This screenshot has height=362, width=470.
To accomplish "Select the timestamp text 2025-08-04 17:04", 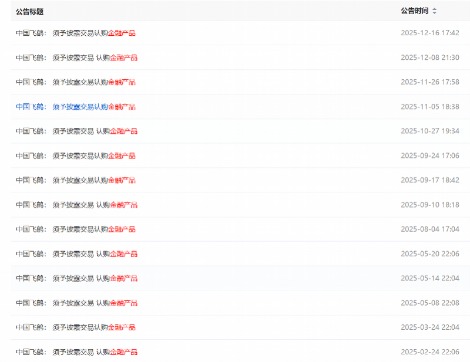I will [430, 229].
